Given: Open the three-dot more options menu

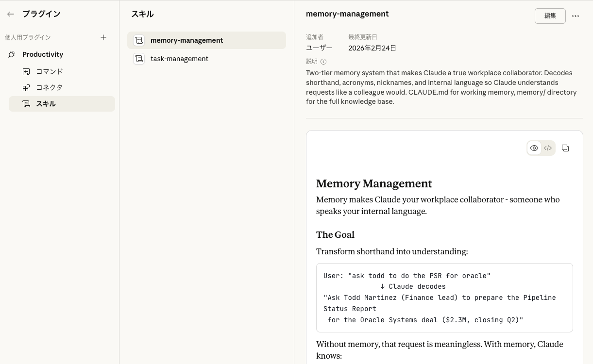Looking at the screenshot, I should (x=576, y=16).
